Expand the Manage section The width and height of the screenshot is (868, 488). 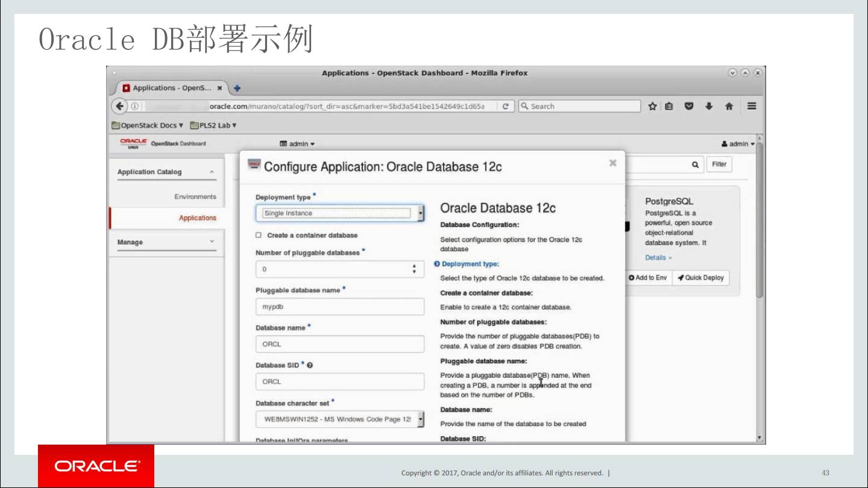tap(166, 242)
